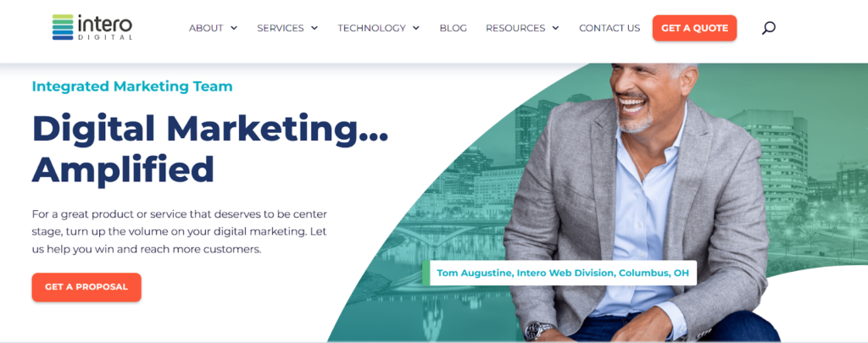Screen dimensions: 868x343
Task: Visit the Contact Us page
Action: 609,28
